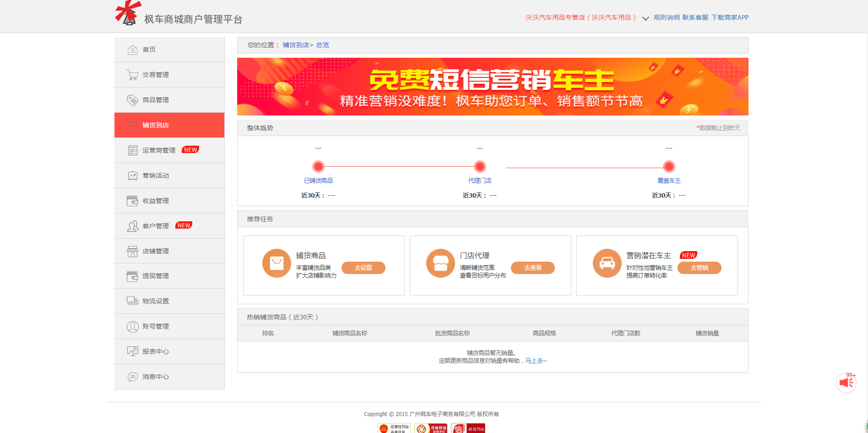Click the 覆盖车主 node on the trend line
The width and height of the screenshot is (868, 433).
pyautogui.click(x=668, y=166)
